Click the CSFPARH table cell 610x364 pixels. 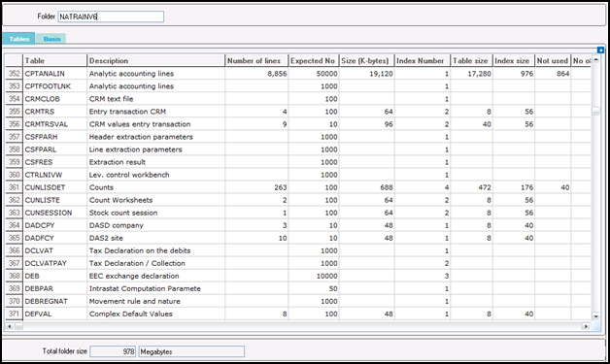tap(54, 137)
